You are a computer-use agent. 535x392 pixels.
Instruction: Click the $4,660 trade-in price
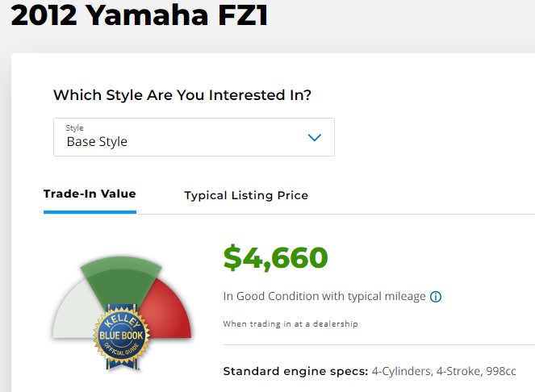(x=275, y=257)
